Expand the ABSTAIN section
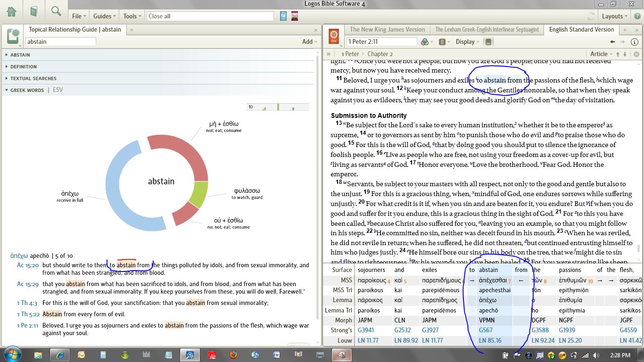 20,55
